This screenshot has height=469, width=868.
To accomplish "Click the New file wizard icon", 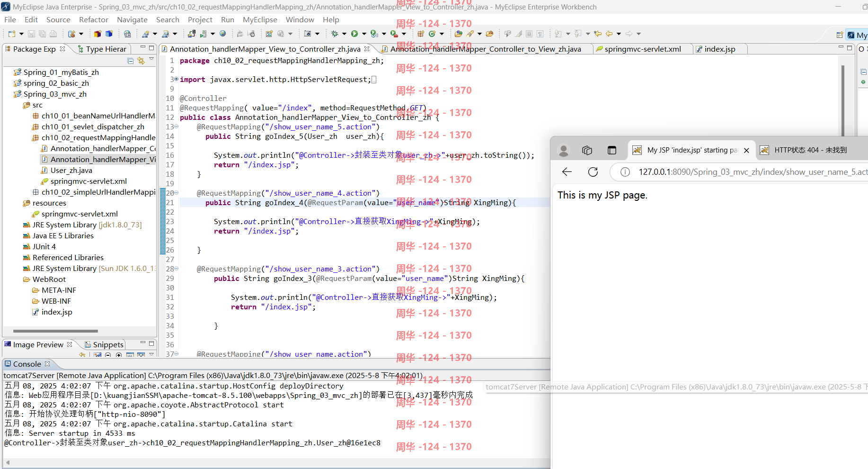I will 12,34.
